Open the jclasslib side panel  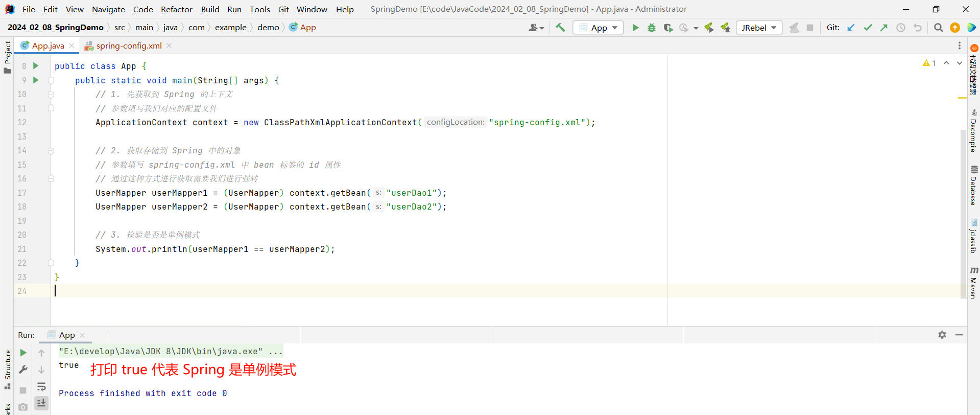(x=974, y=236)
